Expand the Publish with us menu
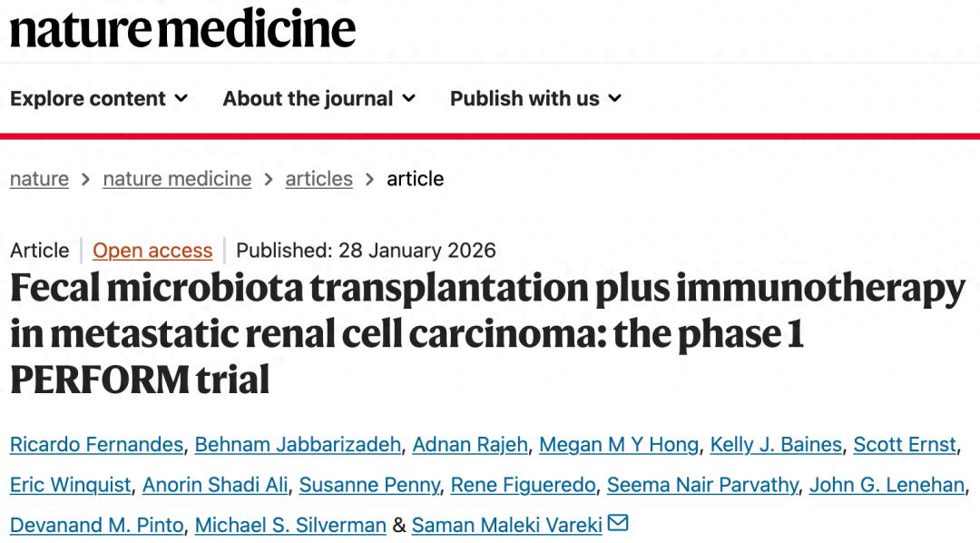 [535, 98]
